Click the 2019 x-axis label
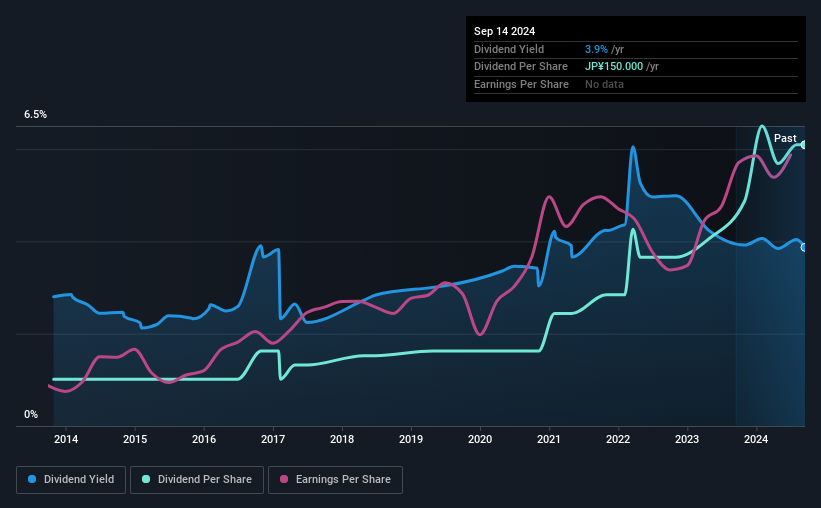 click(x=411, y=439)
